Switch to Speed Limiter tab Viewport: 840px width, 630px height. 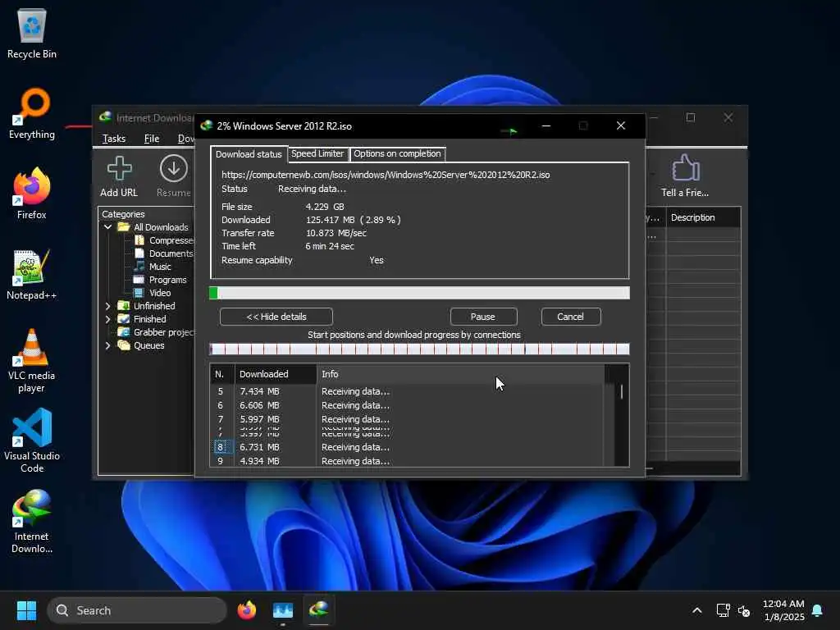pos(317,153)
